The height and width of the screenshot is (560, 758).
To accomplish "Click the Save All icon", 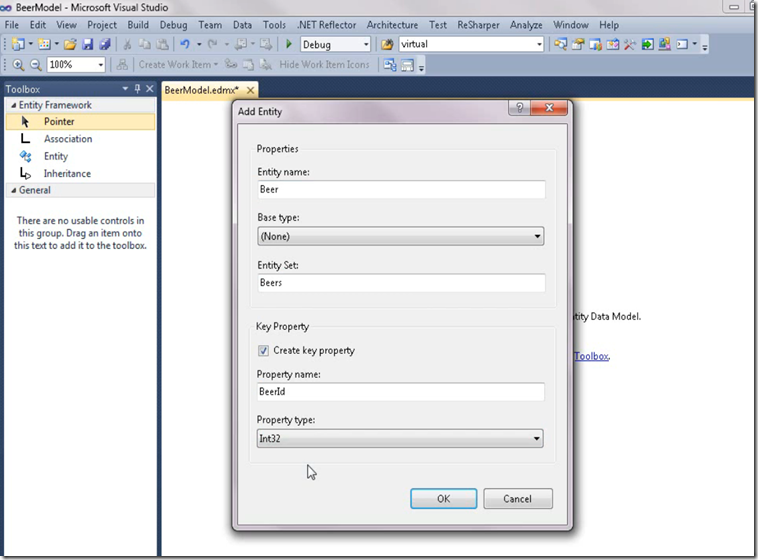I will [x=105, y=44].
